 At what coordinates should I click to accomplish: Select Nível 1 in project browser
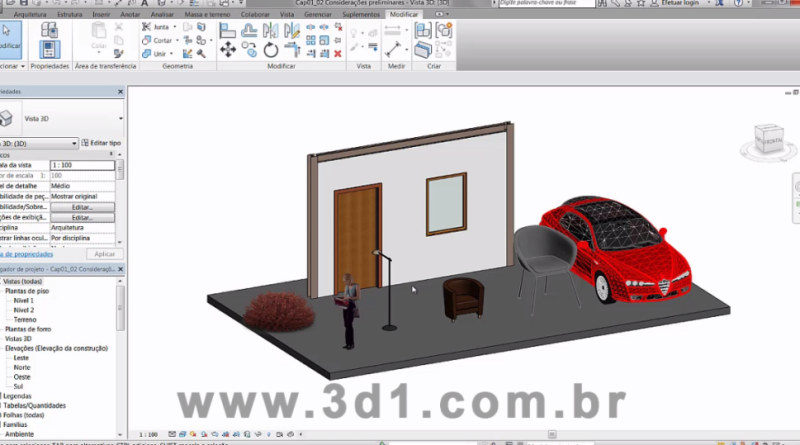click(23, 301)
